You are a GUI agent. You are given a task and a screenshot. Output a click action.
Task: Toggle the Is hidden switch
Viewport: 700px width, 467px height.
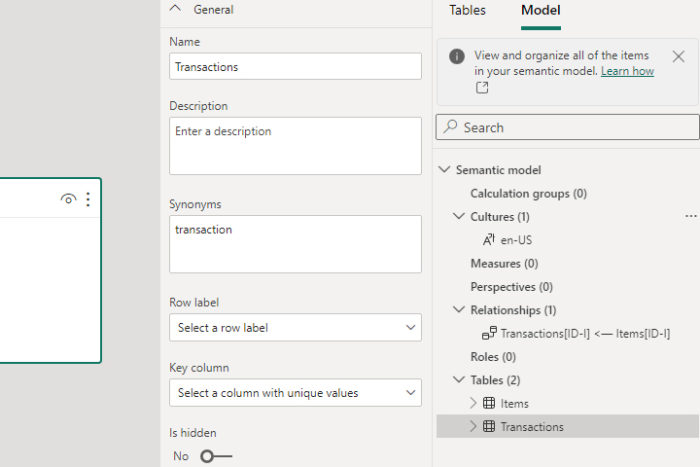pyautogui.click(x=216, y=456)
